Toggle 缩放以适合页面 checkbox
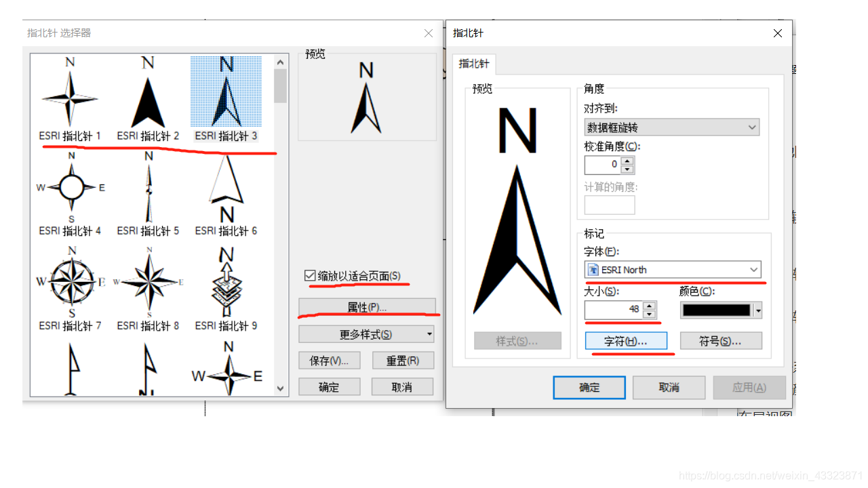Viewport: 868px width, 488px height. point(310,276)
